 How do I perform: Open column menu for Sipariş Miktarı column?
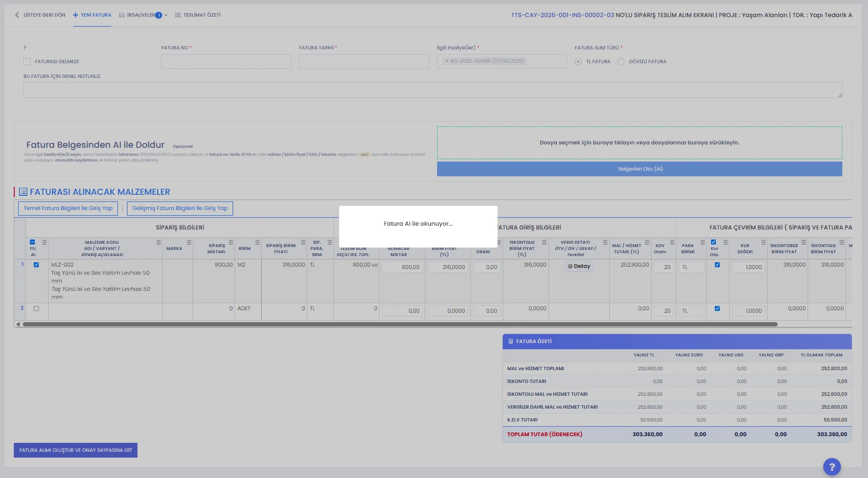coord(231,242)
